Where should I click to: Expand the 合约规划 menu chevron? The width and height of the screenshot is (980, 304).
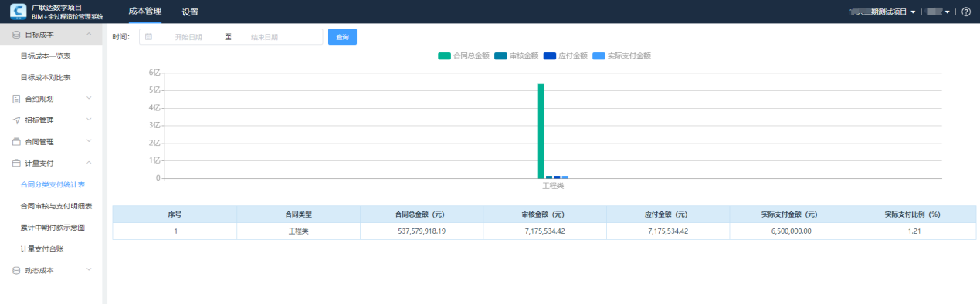tap(89, 99)
